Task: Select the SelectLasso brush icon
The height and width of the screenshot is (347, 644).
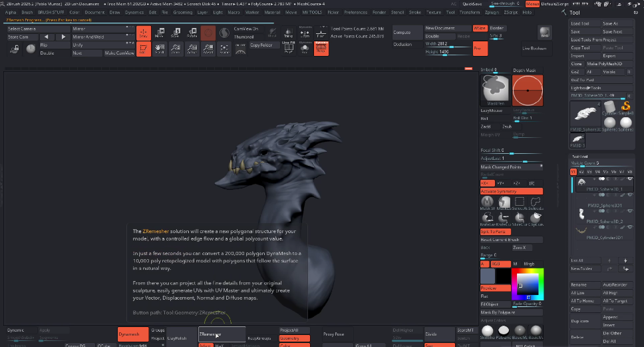Action: pyautogui.click(x=536, y=202)
